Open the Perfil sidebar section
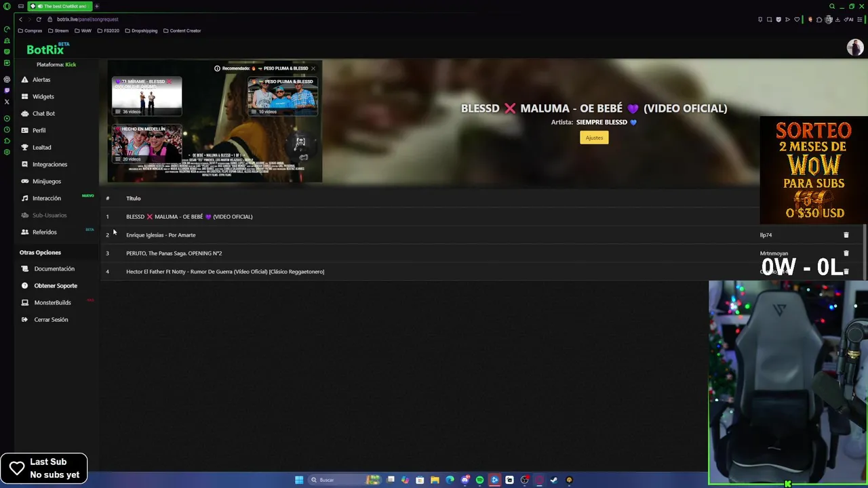This screenshot has width=868, height=488. pyautogui.click(x=39, y=130)
